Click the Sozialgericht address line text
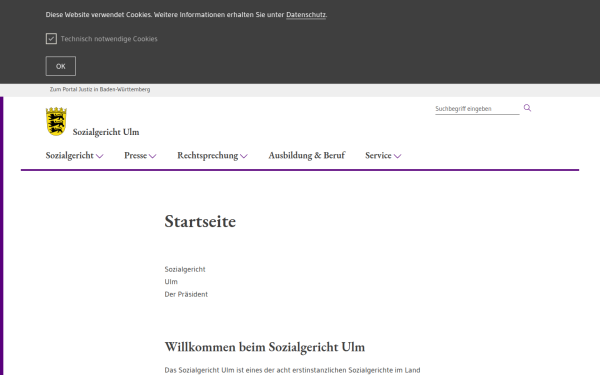This screenshot has height=375, width=600. (x=185, y=269)
